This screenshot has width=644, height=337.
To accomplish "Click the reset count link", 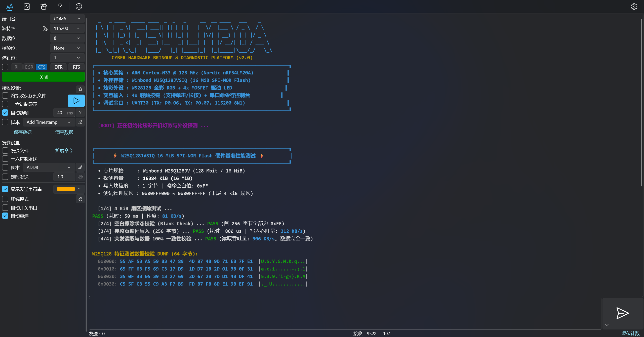I will (630, 333).
